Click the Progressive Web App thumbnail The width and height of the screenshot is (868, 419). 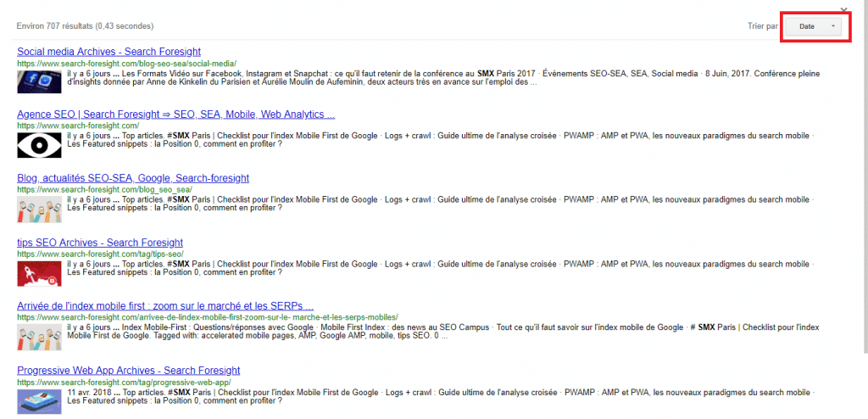tap(39, 400)
